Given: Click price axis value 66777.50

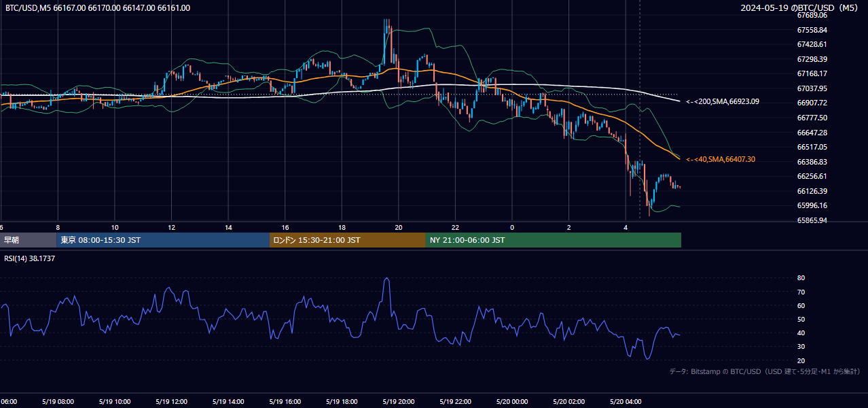Looking at the screenshot, I should (812, 118).
